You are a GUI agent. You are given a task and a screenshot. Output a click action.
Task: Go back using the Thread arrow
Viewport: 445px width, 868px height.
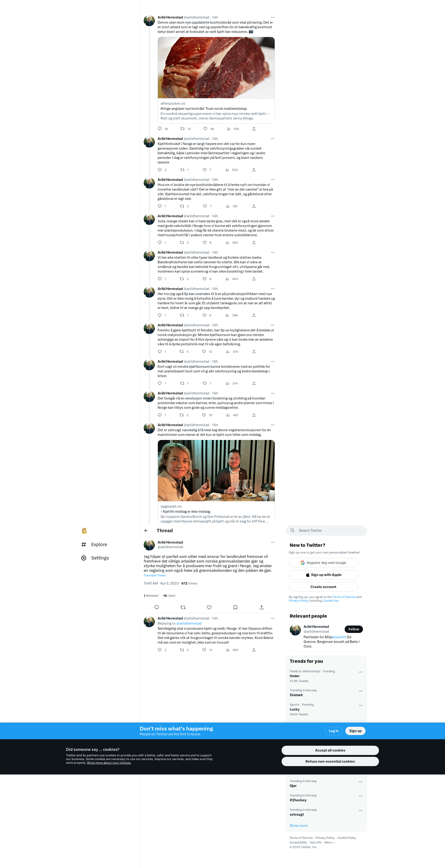[146, 530]
